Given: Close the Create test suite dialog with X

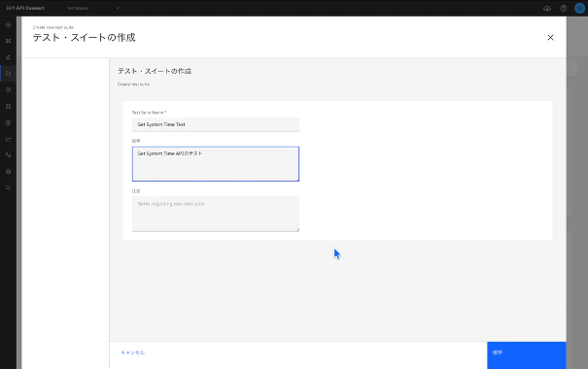Looking at the screenshot, I should (x=550, y=38).
